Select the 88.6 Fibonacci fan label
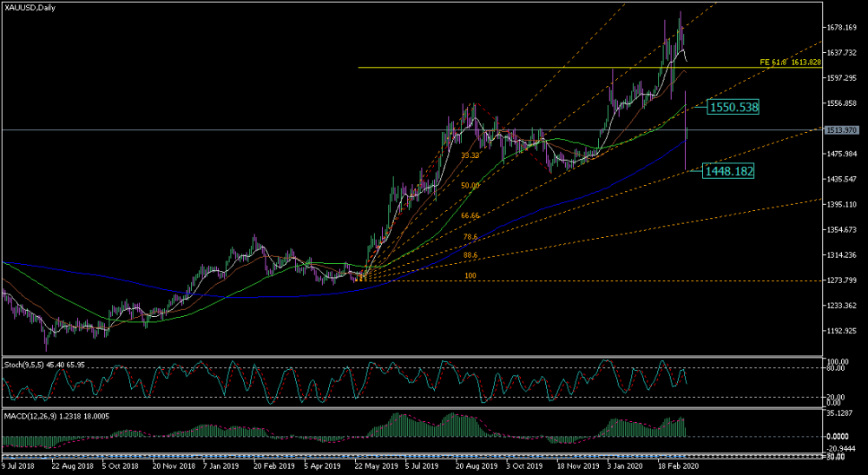Image resolution: width=868 pixels, height=475 pixels. coord(470,256)
